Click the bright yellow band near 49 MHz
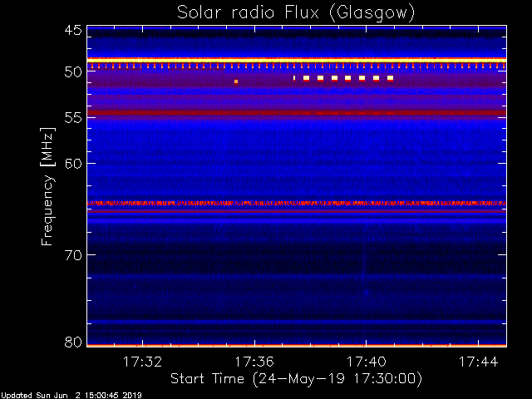Image resolution: width=532 pixels, height=399 pixels. [x=297, y=61]
